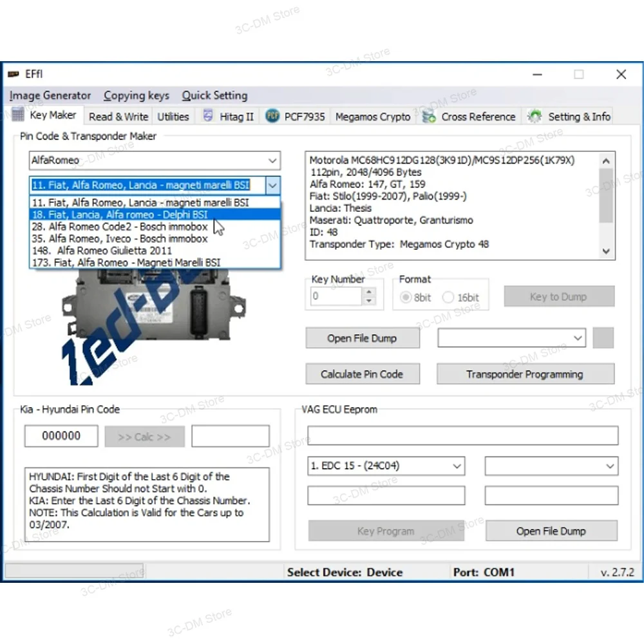Decrease Key Number with down arrow

[x=369, y=301]
